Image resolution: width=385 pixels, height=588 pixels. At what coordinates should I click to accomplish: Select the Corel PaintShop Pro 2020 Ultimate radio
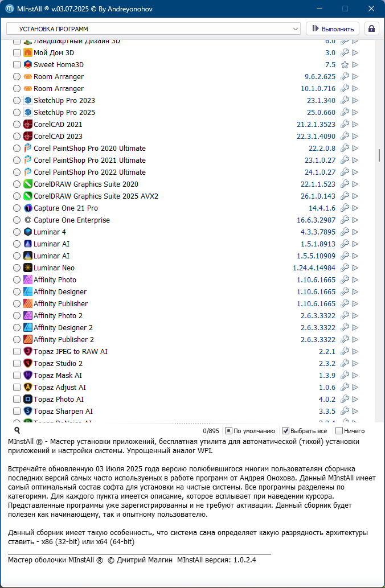click(17, 148)
